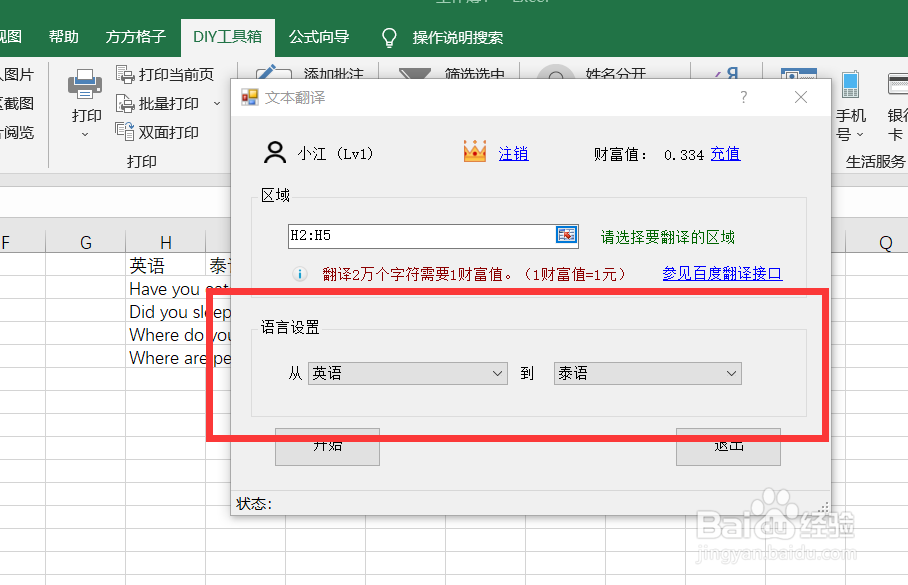Click the user profile icon in dialog

click(274, 153)
